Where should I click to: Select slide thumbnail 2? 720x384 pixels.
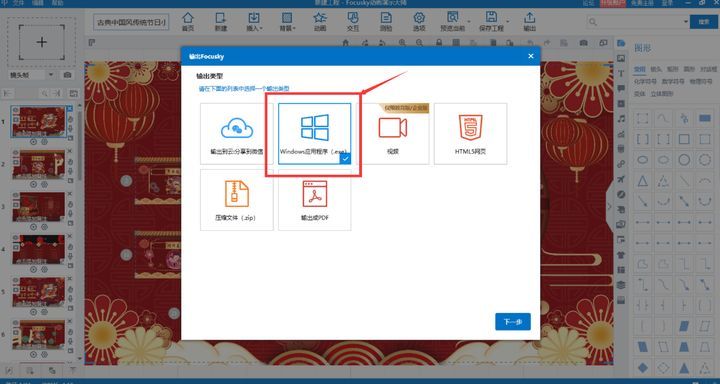39,164
